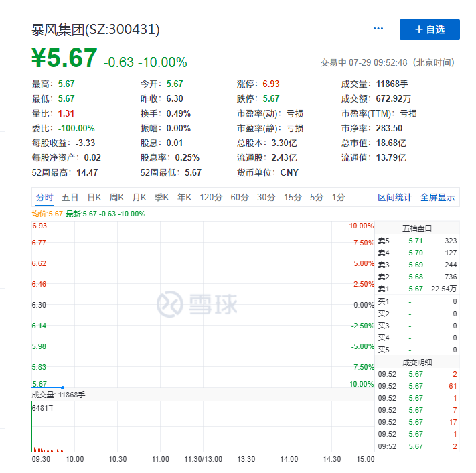Select the 年K chart tab
This screenshot has height=473, width=476.
click(184, 197)
